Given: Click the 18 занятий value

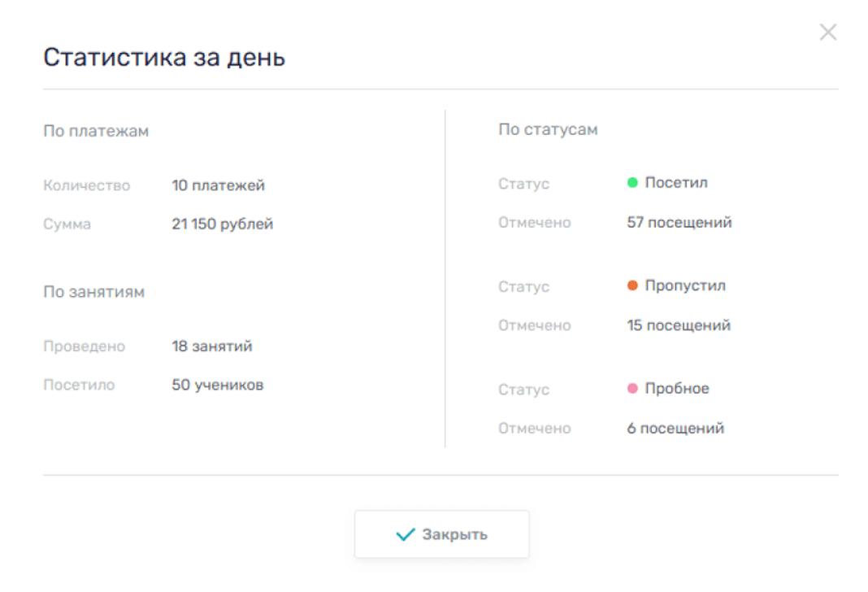Looking at the screenshot, I should 211,346.
